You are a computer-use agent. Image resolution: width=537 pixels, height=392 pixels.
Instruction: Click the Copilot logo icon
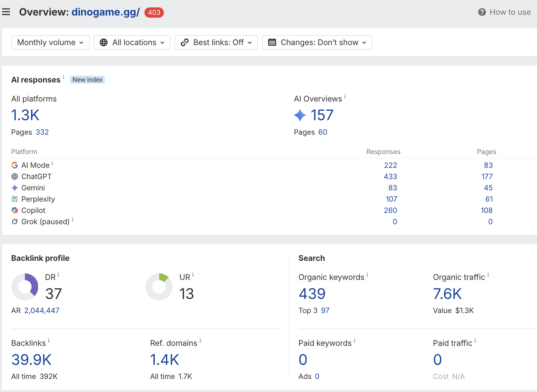pos(14,210)
